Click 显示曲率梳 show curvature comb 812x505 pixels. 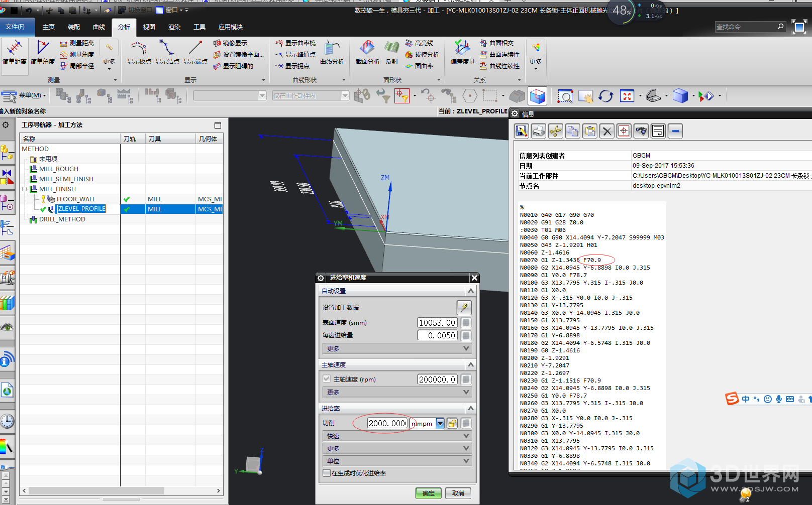295,43
